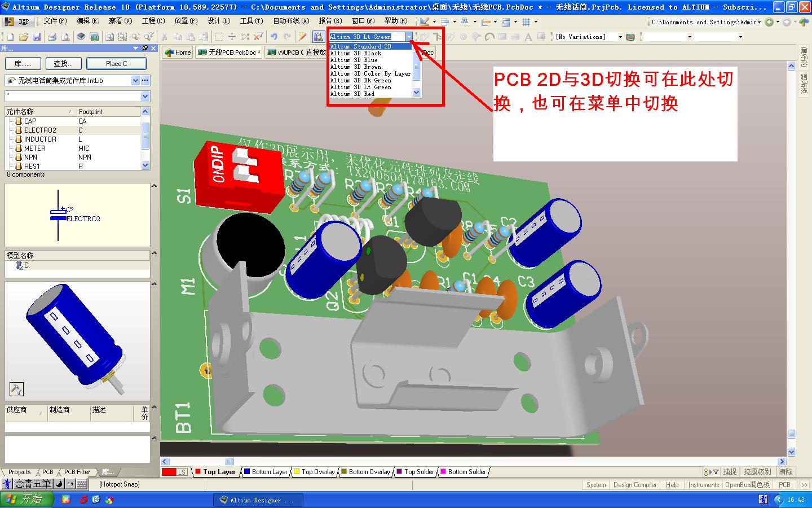Screen dimensions: 812x508
Task: Click the 查找... search button
Action: click(63, 64)
